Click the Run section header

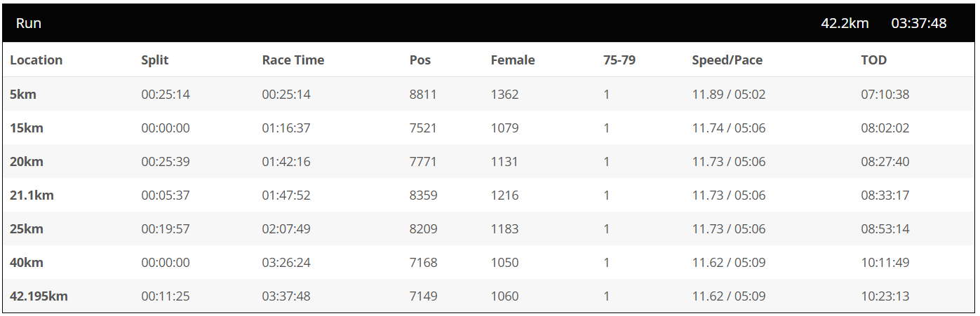point(29,23)
